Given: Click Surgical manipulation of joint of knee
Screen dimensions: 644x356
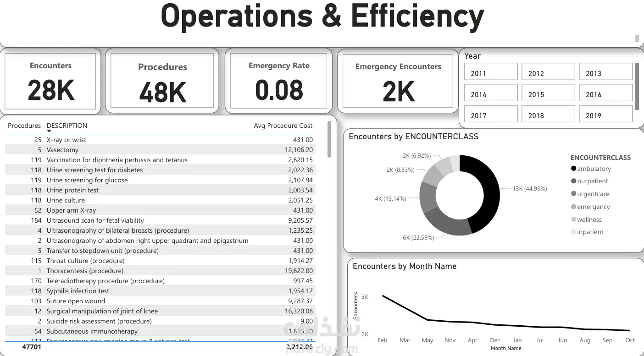Looking at the screenshot, I should click(x=160, y=311).
